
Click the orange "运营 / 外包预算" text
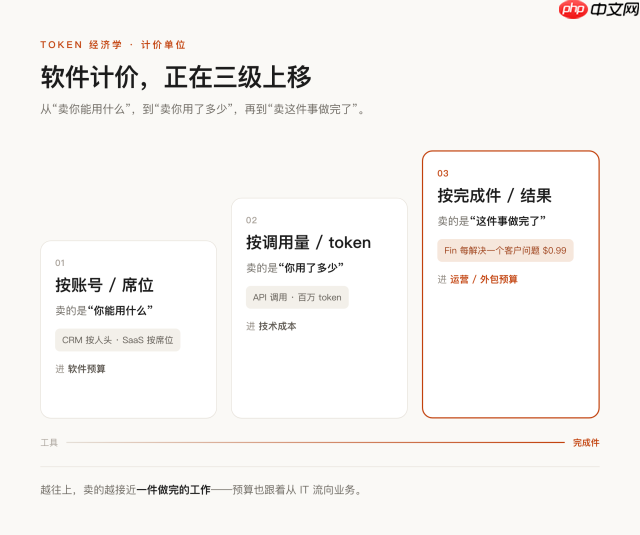point(484,280)
